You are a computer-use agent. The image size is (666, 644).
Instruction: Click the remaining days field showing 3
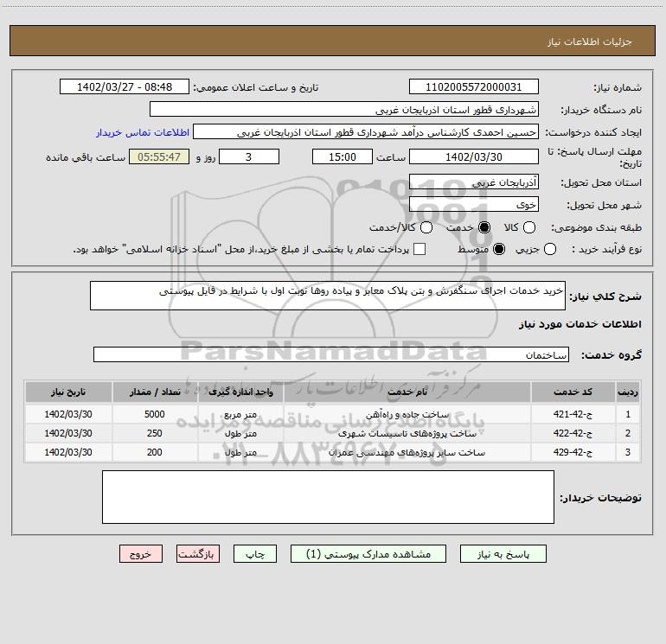click(x=249, y=156)
